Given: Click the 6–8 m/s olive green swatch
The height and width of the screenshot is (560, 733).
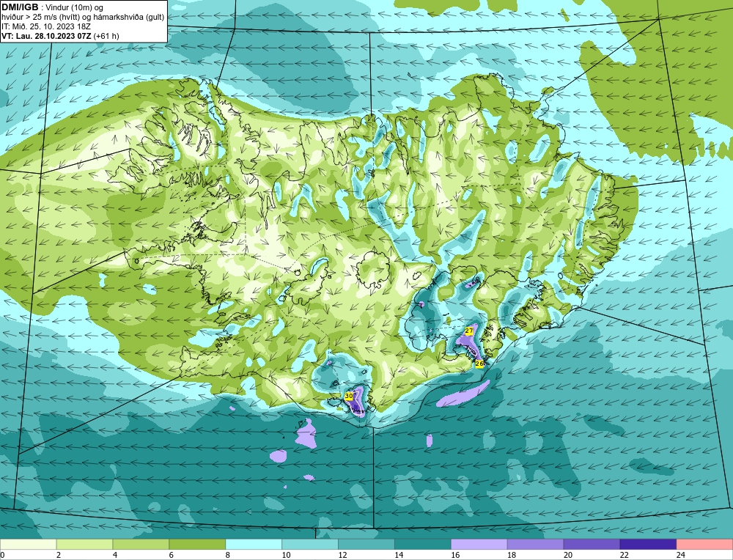Looking at the screenshot, I should tap(197, 545).
